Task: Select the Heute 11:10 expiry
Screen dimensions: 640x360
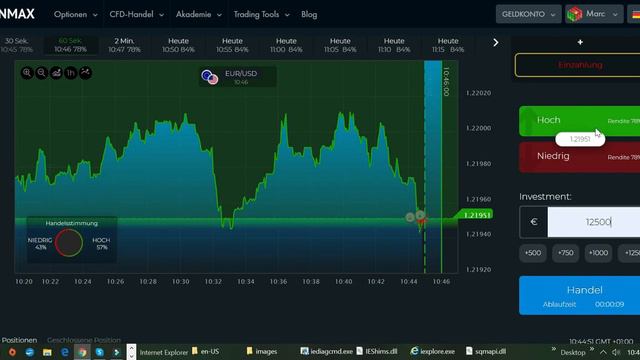Action: coord(394,45)
